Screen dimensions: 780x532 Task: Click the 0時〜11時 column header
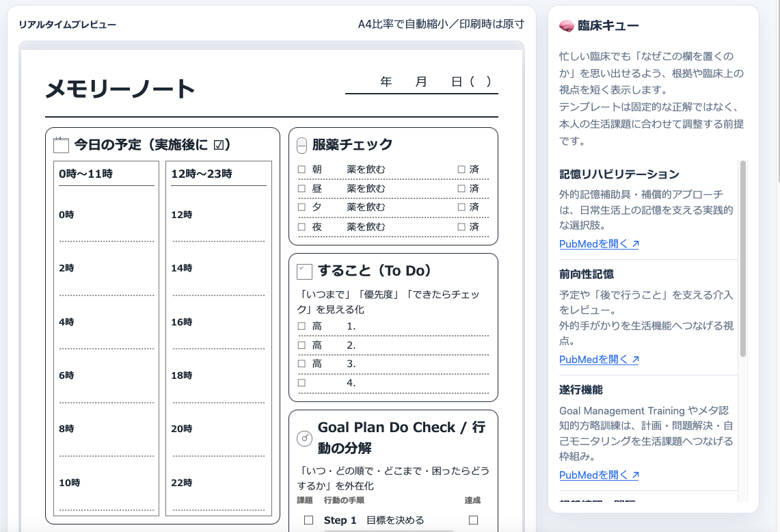[85, 174]
